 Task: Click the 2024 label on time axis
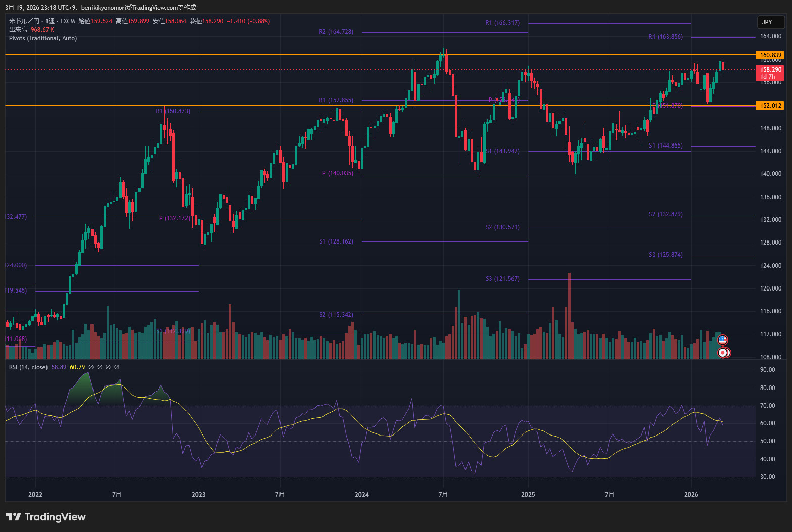(x=362, y=494)
